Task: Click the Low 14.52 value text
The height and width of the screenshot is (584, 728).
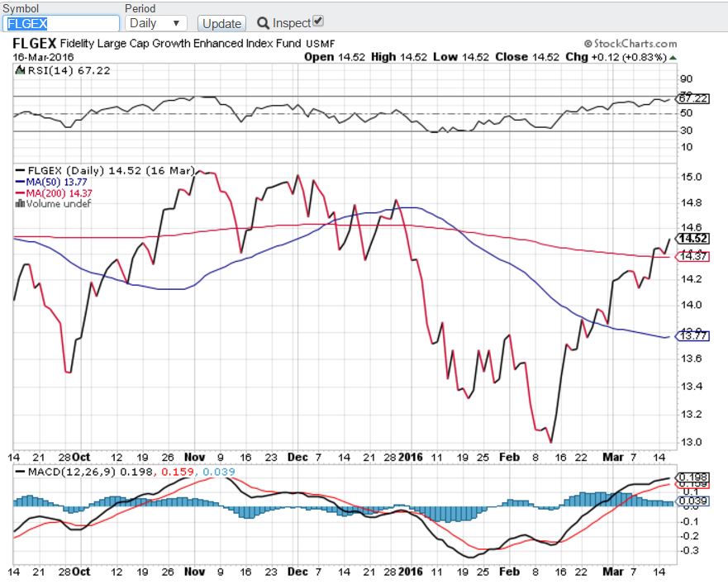Action: coord(461,57)
